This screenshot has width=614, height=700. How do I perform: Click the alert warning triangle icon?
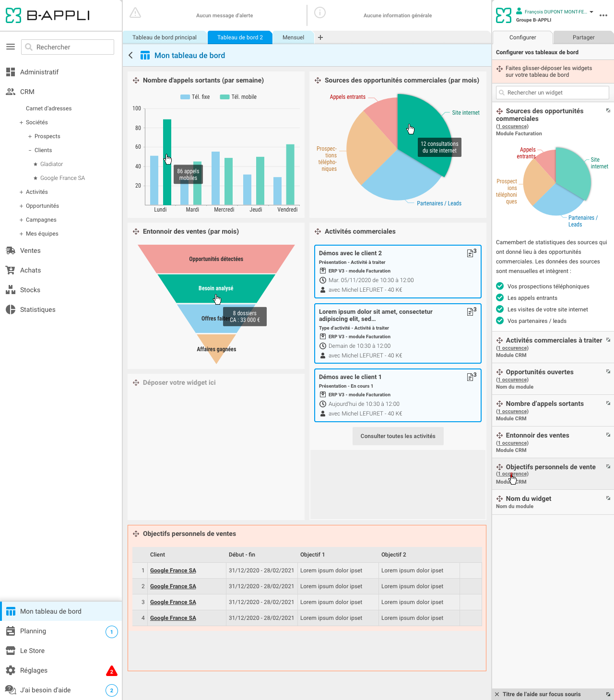(x=135, y=13)
